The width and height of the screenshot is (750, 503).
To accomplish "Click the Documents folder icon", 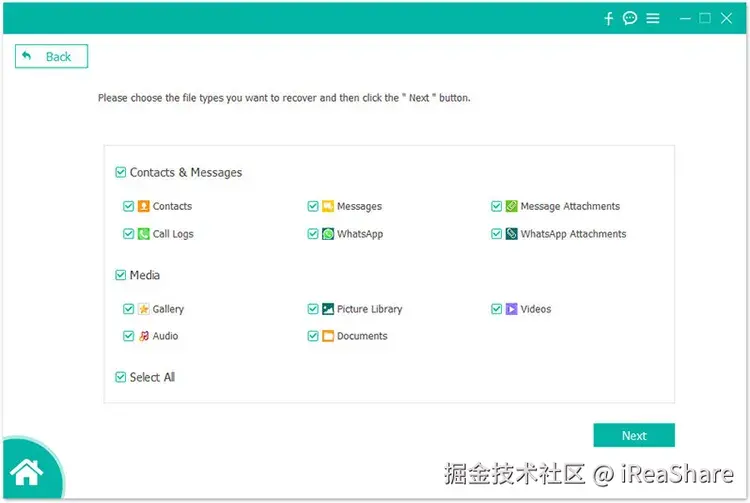I will [328, 336].
